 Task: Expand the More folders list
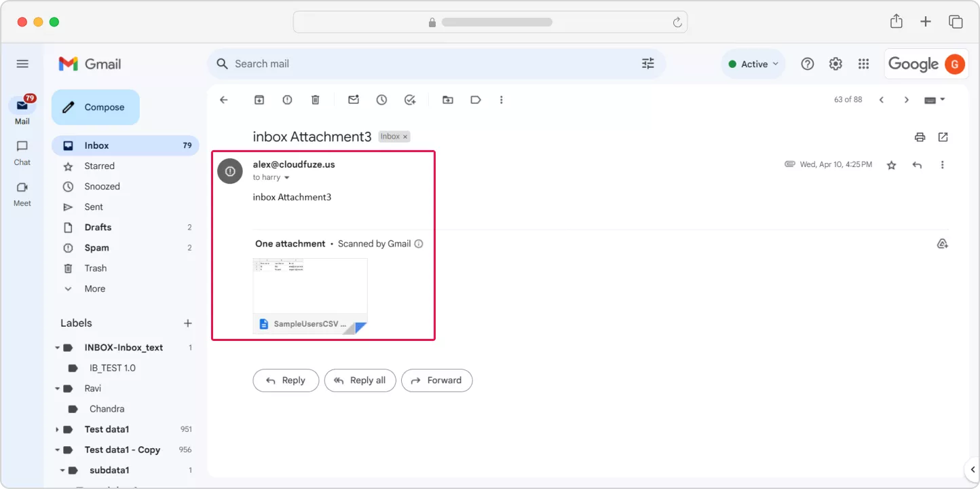[95, 289]
